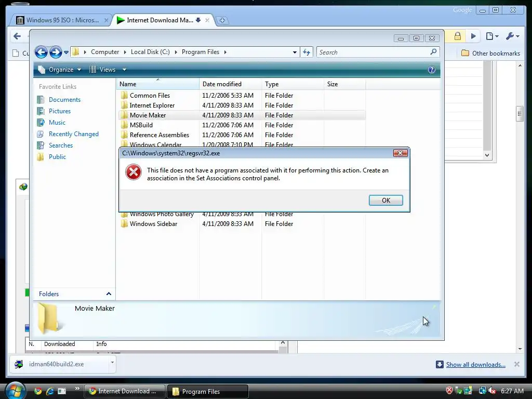Screen dimensions: 532x399
Task: Switch to Internet Download taskbar button
Action: point(125,391)
